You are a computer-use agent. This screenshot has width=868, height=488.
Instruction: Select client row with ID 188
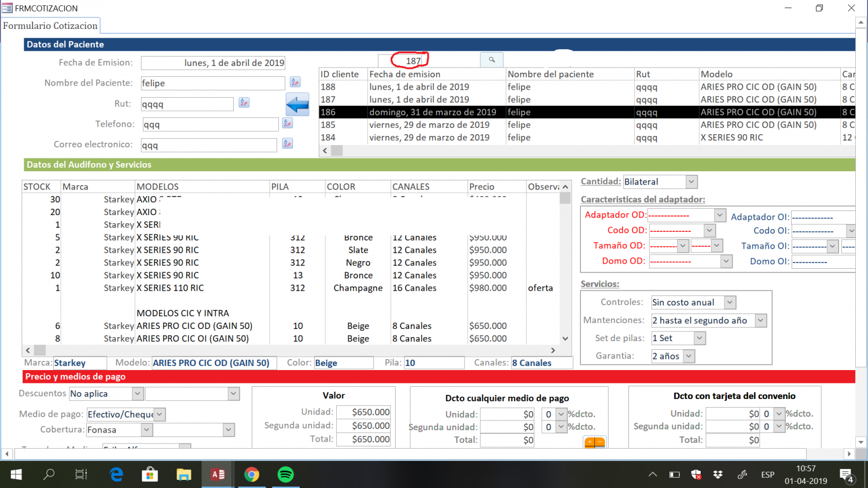click(x=587, y=87)
